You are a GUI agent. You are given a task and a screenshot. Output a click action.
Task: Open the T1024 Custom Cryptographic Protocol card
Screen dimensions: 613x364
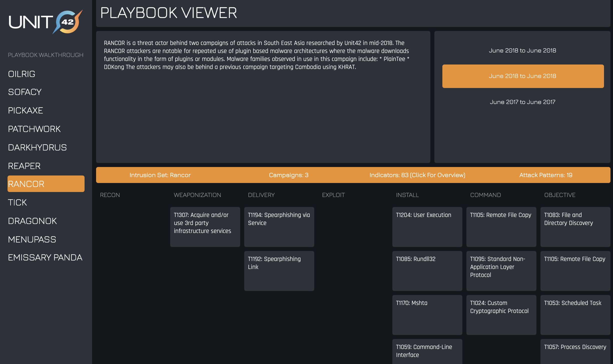(x=501, y=315)
